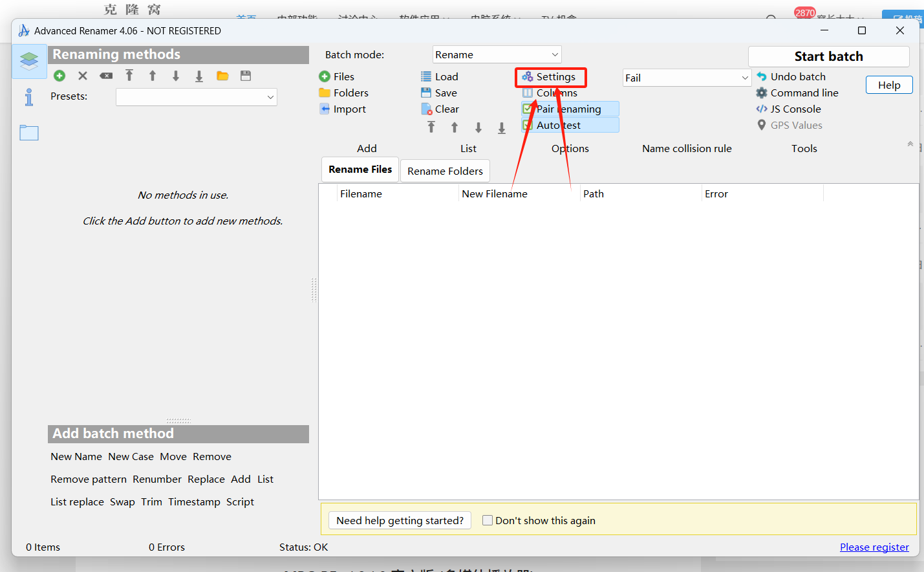
Task: Switch to the Rename Folders tab
Action: [445, 171]
